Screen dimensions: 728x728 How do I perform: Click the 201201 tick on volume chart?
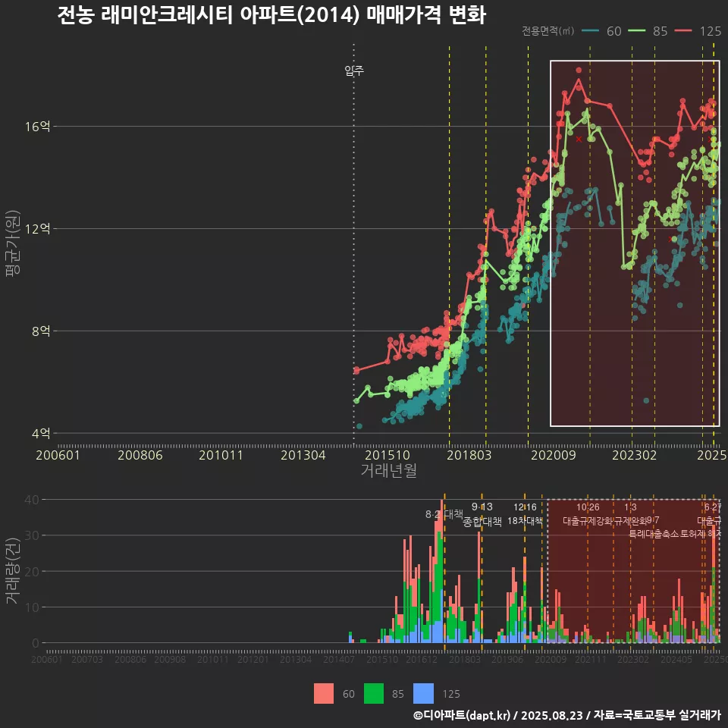pos(253,659)
